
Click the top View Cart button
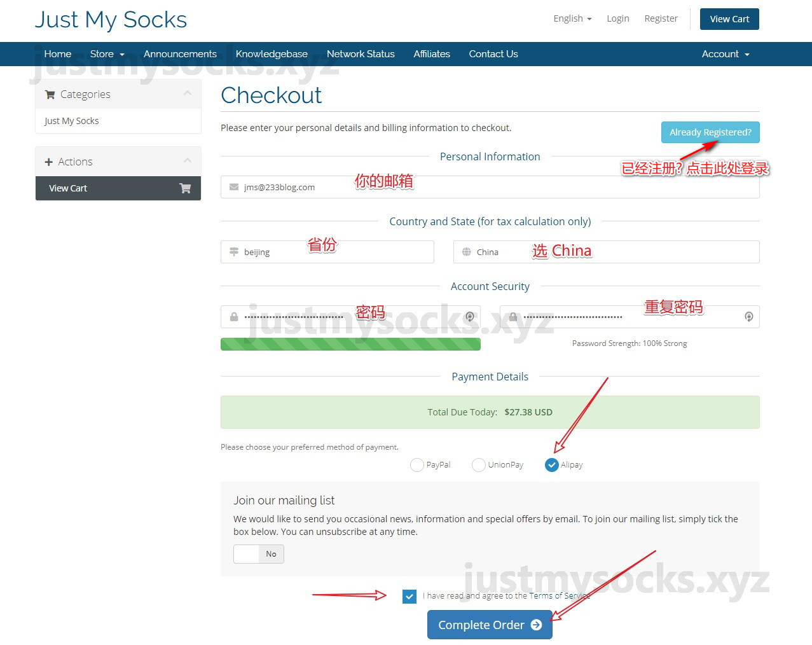[x=729, y=19]
